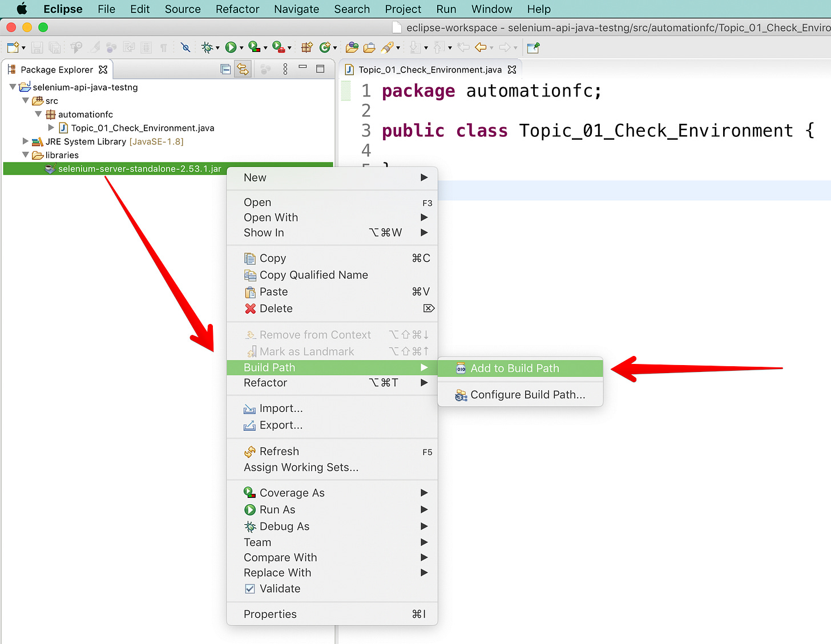Close the Topic_01_Check_Environment.java editor tab
Image resolution: width=831 pixels, height=644 pixels.
coord(512,70)
